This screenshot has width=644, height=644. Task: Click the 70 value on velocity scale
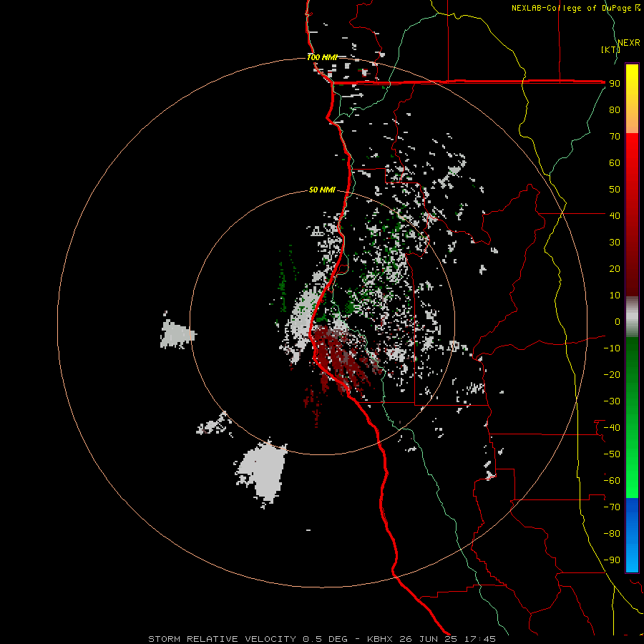615,137
